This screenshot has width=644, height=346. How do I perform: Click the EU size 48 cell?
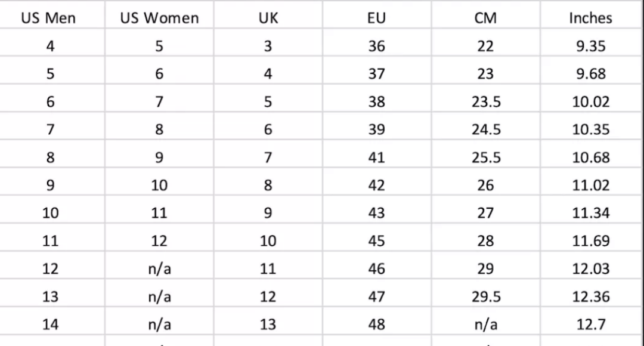click(x=376, y=325)
